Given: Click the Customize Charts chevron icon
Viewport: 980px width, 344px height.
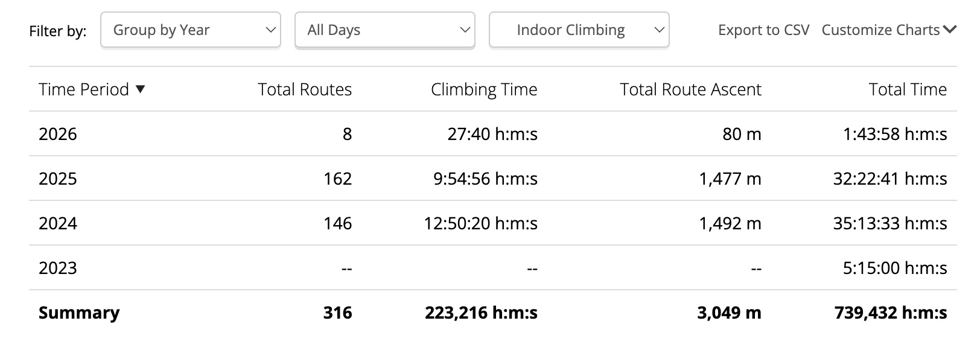Looking at the screenshot, I should coord(950,30).
